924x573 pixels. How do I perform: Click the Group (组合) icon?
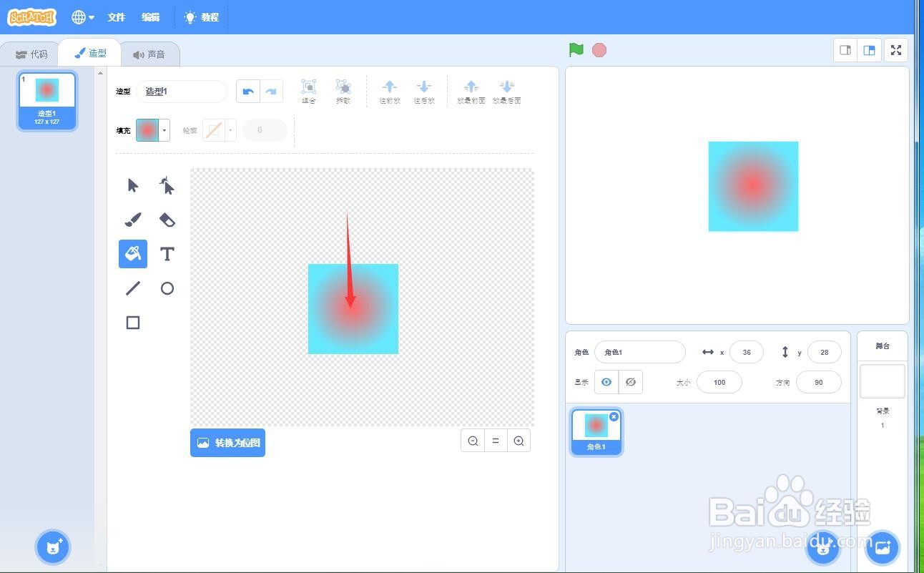[309, 91]
